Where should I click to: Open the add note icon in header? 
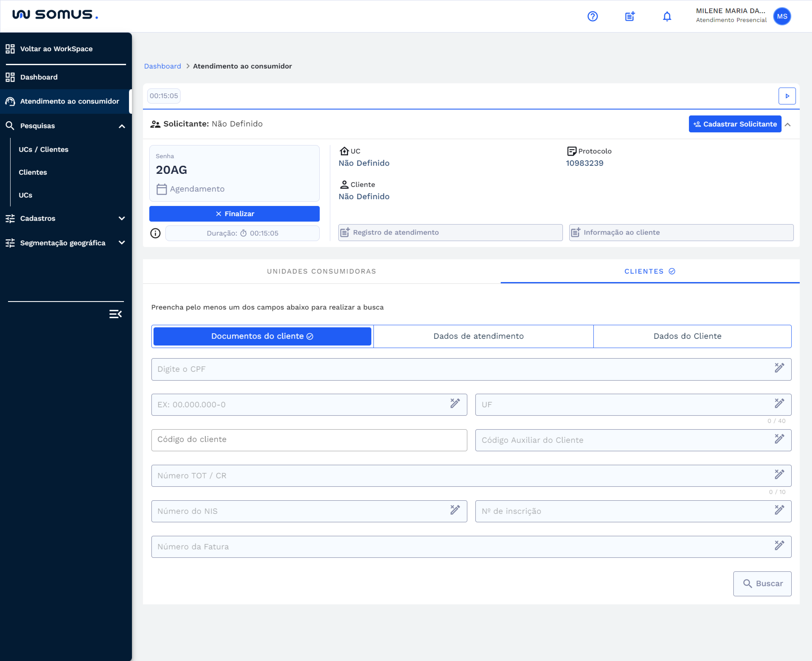630,16
